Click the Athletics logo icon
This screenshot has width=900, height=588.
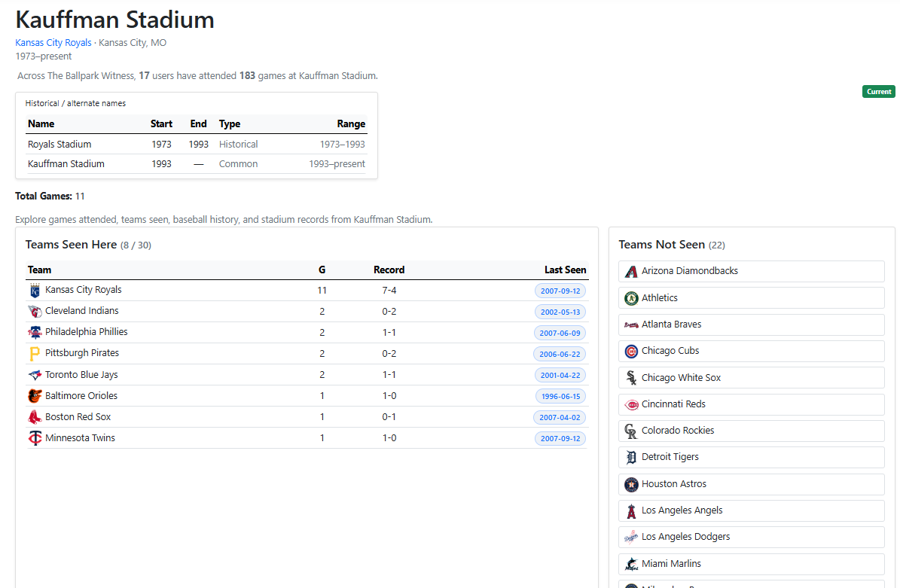click(x=631, y=298)
